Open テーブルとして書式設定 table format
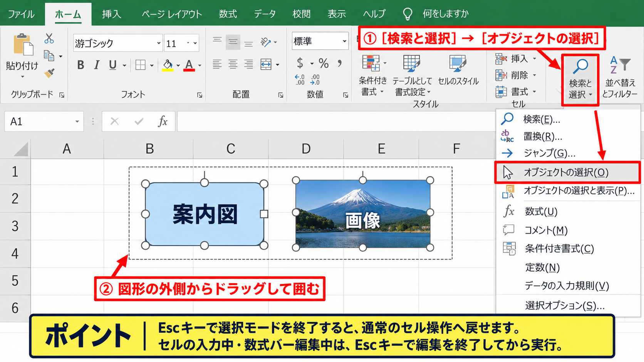Image resolution: width=644 pixels, height=362 pixels. (x=412, y=75)
